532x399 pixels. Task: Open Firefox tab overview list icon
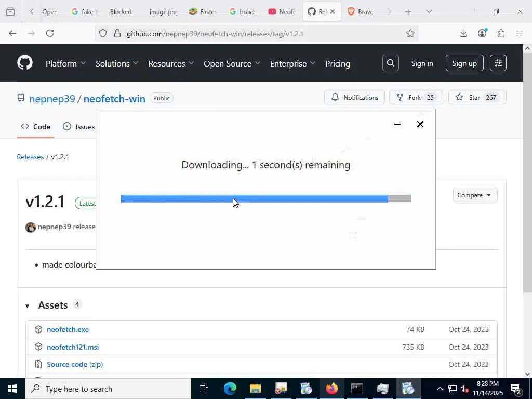coord(10,11)
